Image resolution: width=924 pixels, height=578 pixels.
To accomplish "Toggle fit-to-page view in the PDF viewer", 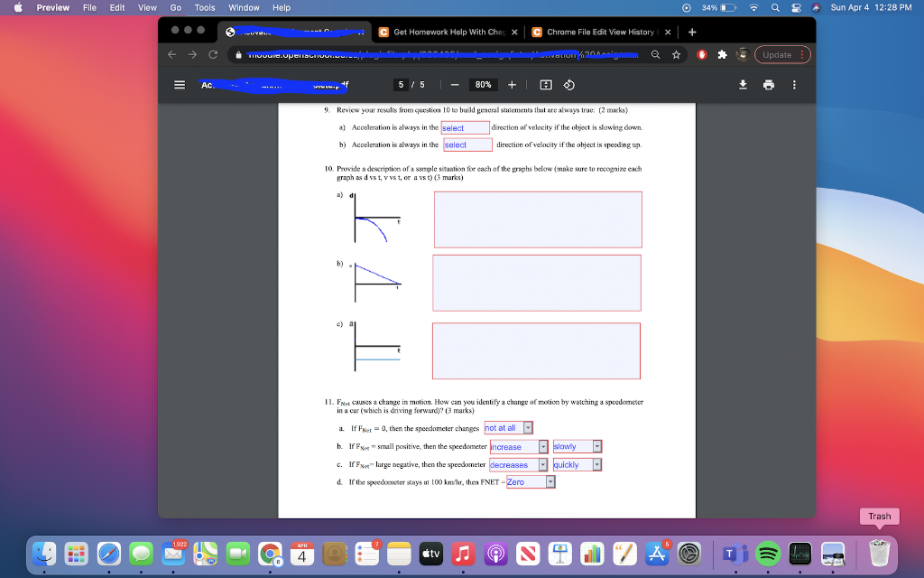I will point(546,85).
